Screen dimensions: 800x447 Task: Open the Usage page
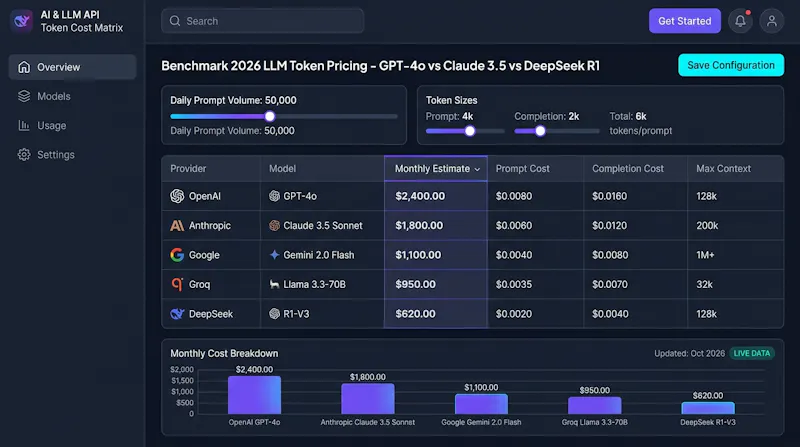click(x=72, y=126)
